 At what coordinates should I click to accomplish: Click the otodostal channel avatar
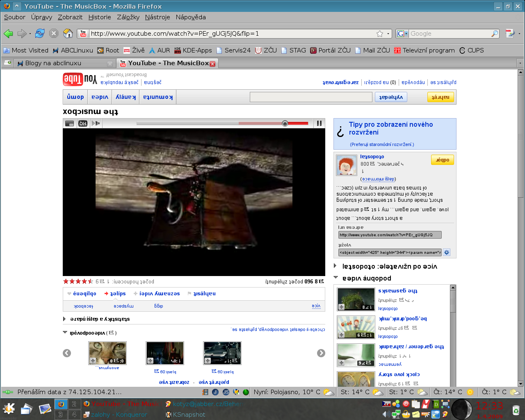347,165
